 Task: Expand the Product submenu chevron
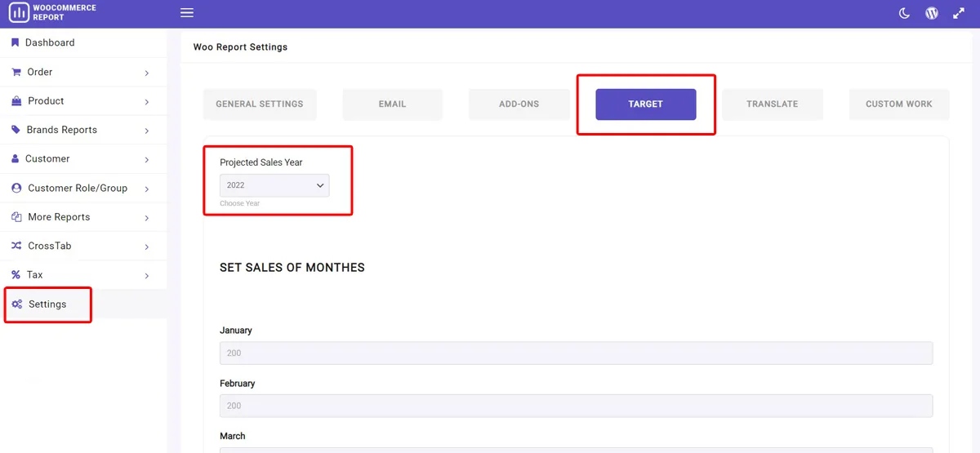147,102
